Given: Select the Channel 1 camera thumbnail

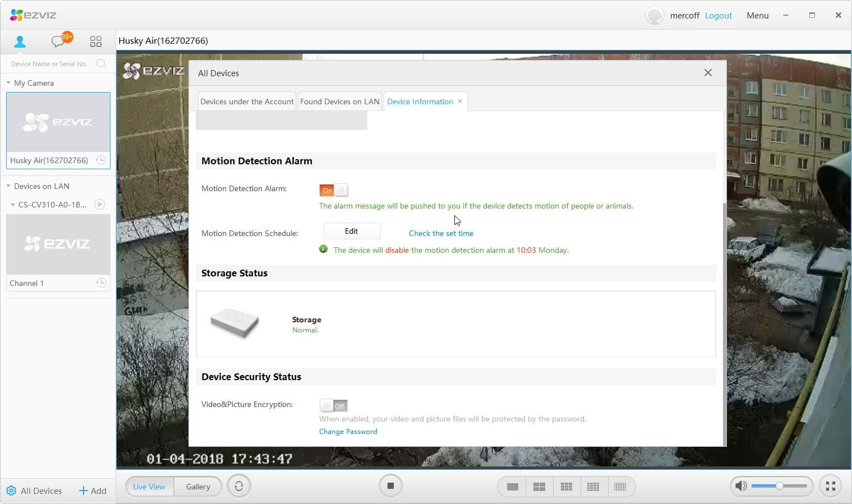Looking at the screenshot, I should (58, 244).
